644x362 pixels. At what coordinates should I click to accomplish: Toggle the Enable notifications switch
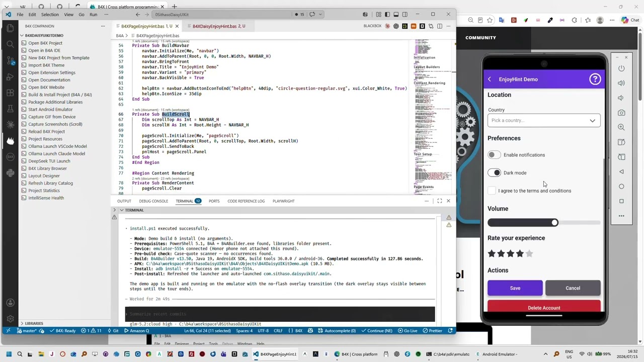pyautogui.click(x=494, y=155)
